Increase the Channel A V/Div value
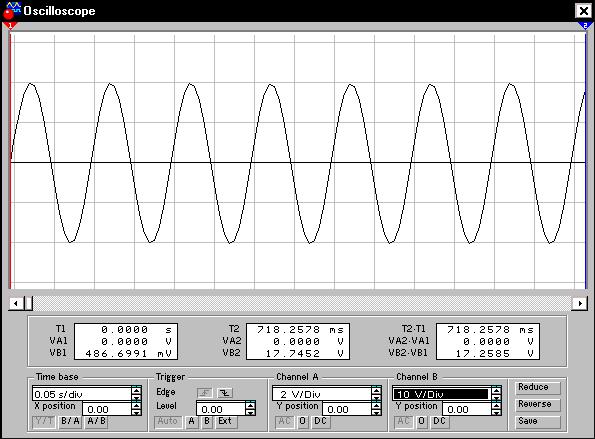 (x=376, y=389)
